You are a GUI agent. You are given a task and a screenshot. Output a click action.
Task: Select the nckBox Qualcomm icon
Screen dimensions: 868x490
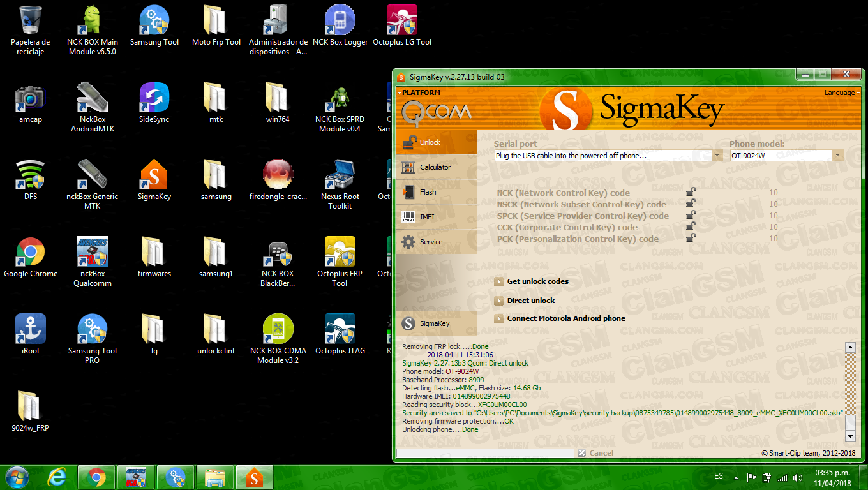(x=93, y=262)
